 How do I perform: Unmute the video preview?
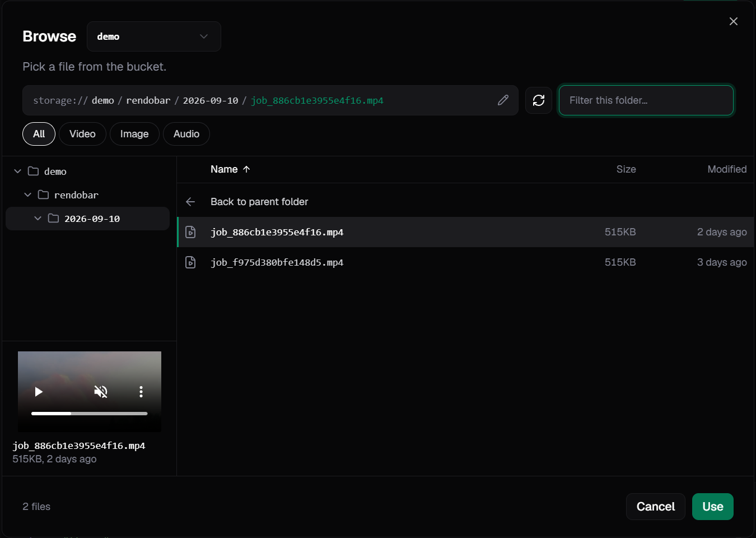(101, 392)
